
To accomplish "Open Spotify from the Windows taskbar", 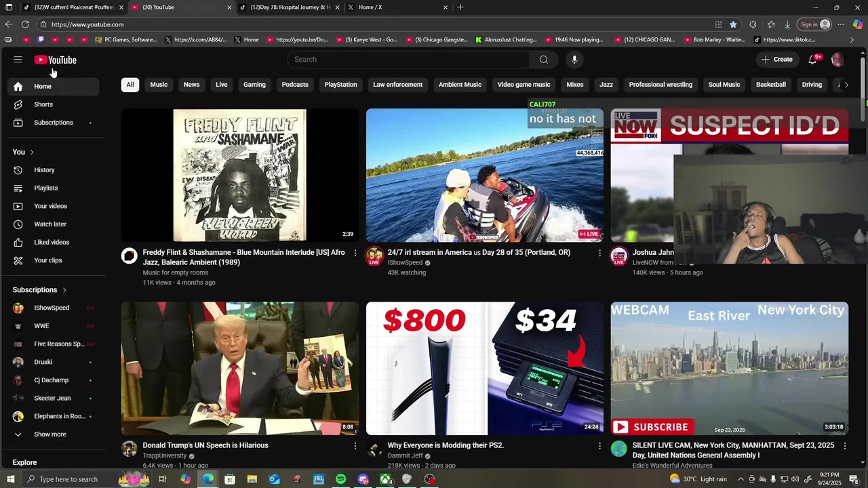I will tap(340, 479).
